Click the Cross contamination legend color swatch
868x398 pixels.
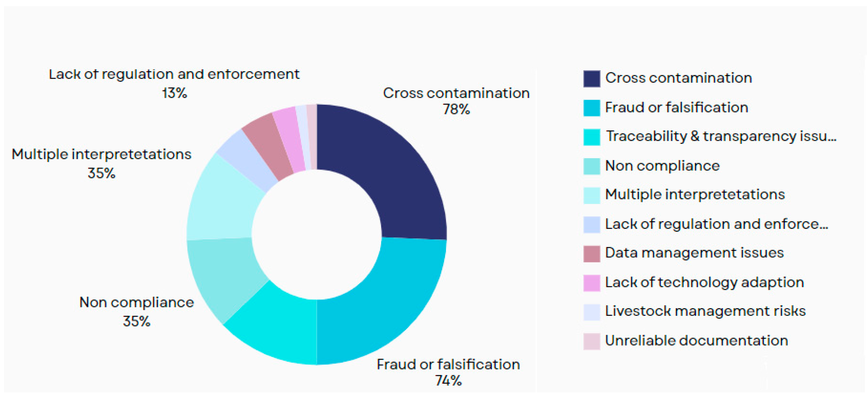pyautogui.click(x=591, y=79)
